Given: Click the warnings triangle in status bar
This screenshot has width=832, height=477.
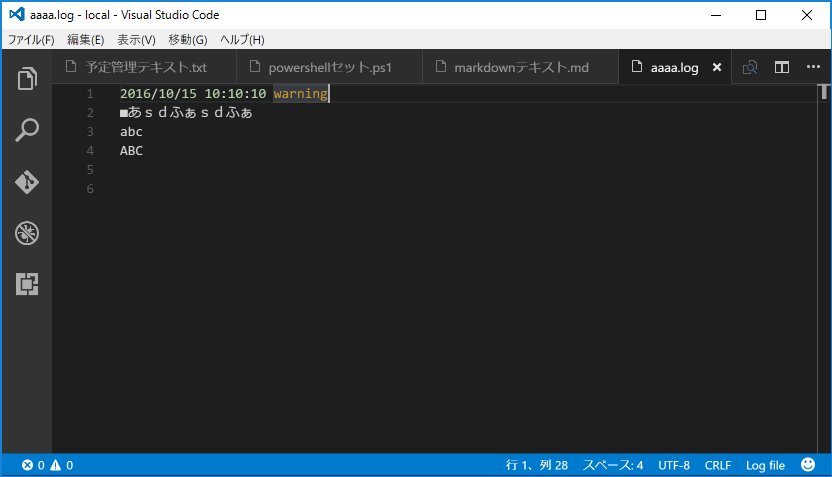Looking at the screenshot, I should (x=56, y=465).
